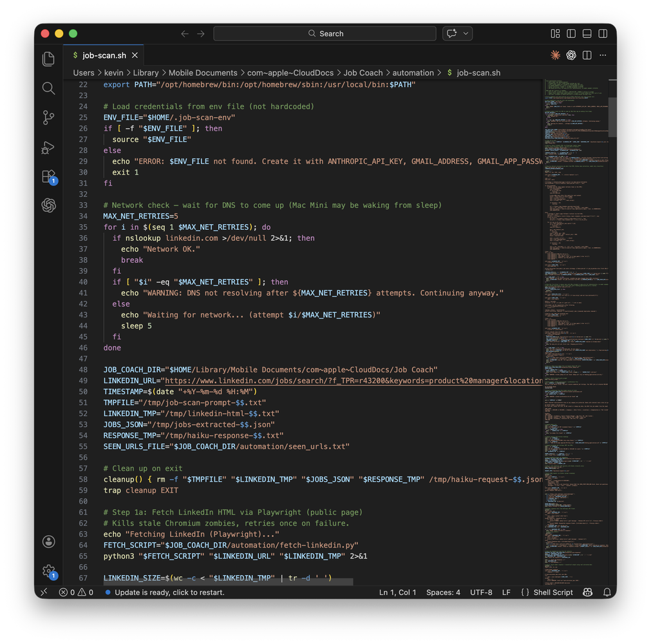Click the horizontal scrollbar at editor bottom
This screenshot has height=644, width=651.
click(x=229, y=582)
